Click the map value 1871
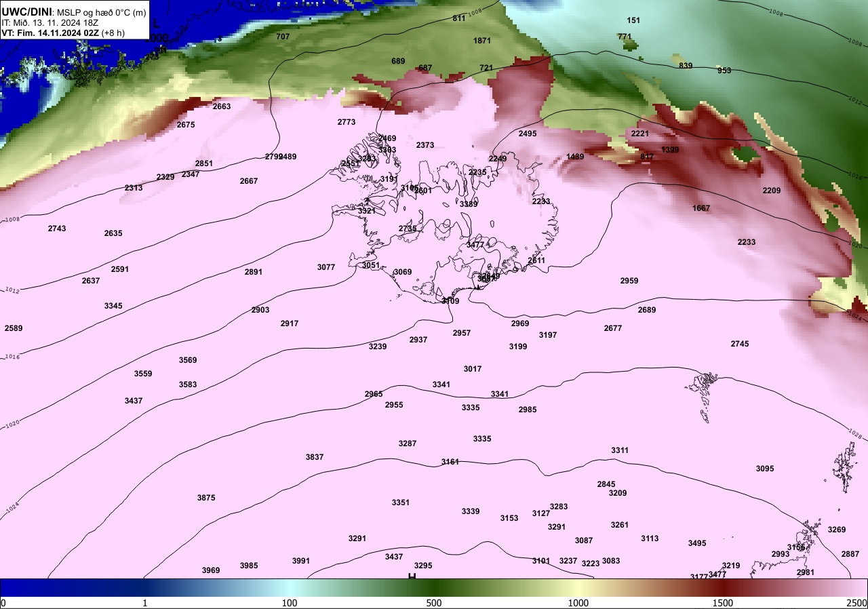The image size is (868, 609). pos(482,41)
